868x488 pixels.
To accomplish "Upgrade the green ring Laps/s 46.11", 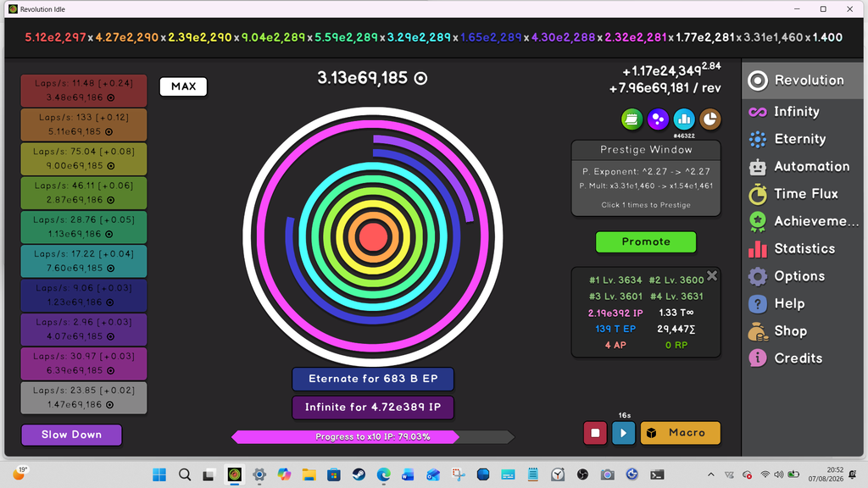I will pyautogui.click(x=84, y=193).
